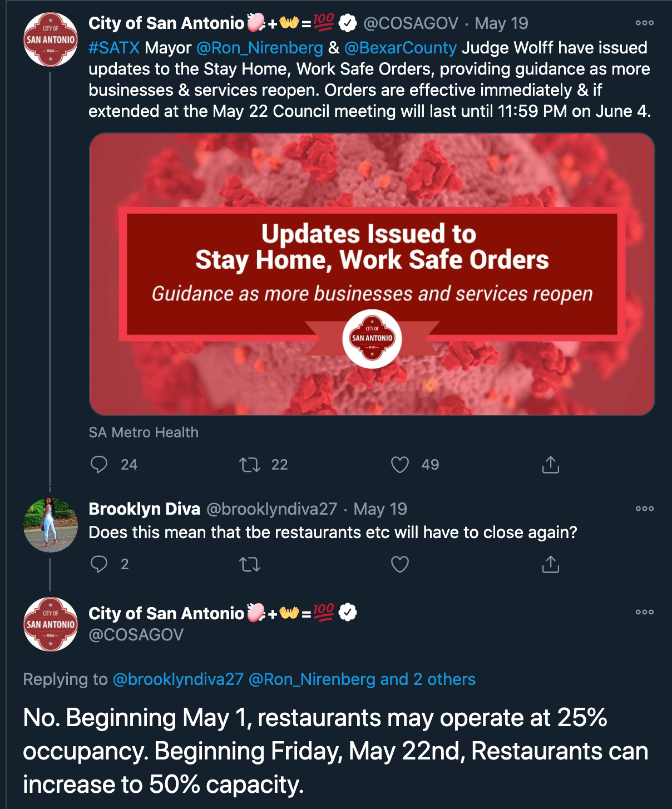Open more options for Brooklyn Diva's tweet
This screenshot has height=809, width=672.
pos(644,509)
